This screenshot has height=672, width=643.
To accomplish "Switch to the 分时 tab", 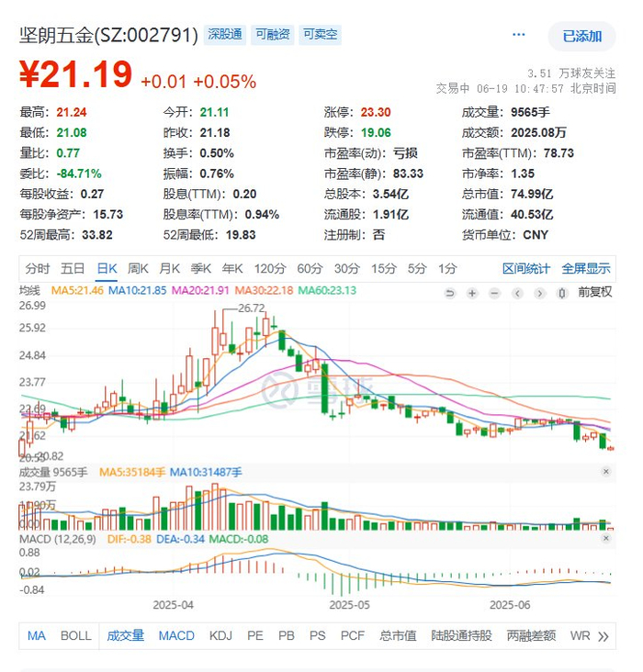I will [38, 269].
